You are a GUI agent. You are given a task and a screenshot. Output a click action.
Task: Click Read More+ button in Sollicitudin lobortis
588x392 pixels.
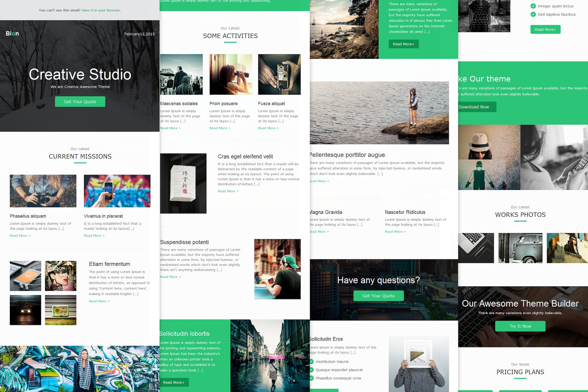coord(174,382)
